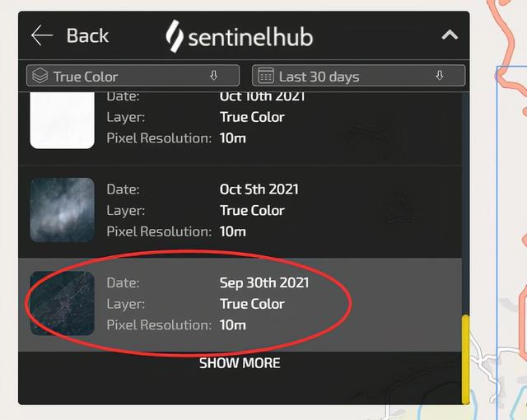
Task: Choose the Oct 10th 2021 date entry
Action: click(x=240, y=128)
